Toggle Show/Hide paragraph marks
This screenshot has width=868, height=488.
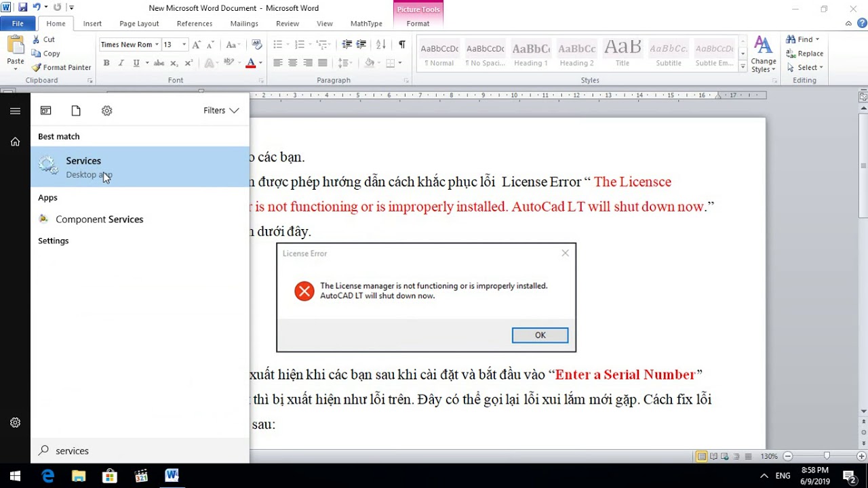tap(402, 45)
